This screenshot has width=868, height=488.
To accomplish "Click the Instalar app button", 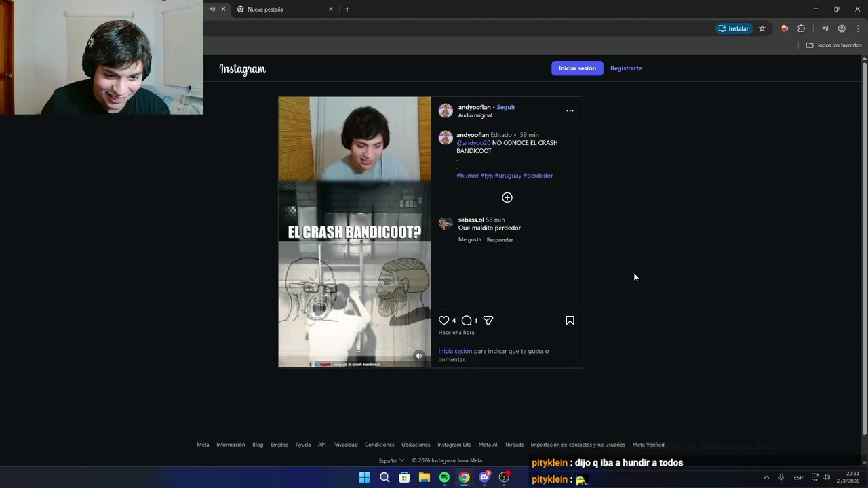I will point(734,28).
